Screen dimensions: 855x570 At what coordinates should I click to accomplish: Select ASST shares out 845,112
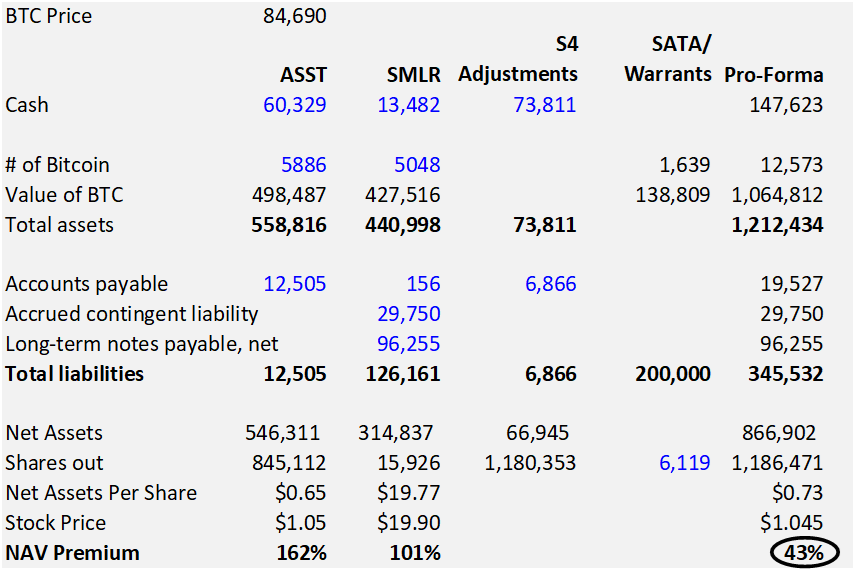coord(289,463)
